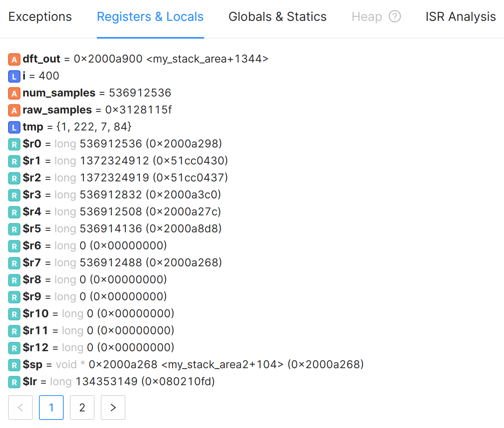Image resolution: width=504 pixels, height=428 pixels.
Task: Click the register badge next to $r0
Action: click(x=14, y=144)
